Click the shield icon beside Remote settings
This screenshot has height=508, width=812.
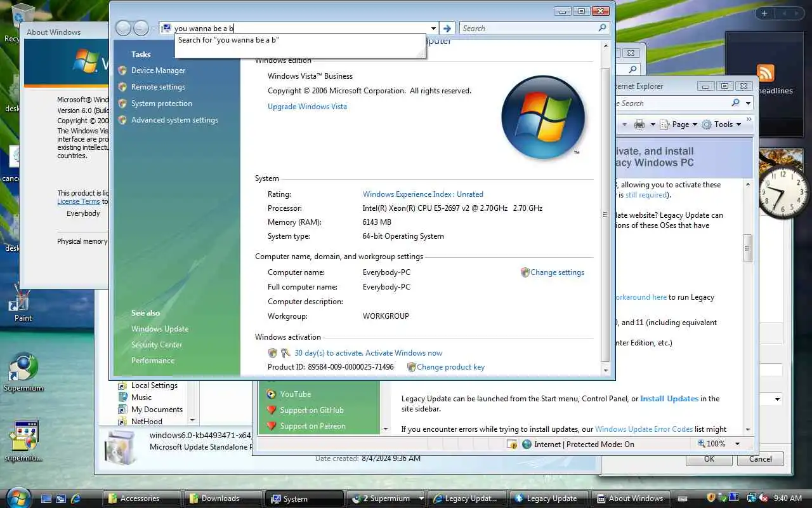click(x=122, y=87)
